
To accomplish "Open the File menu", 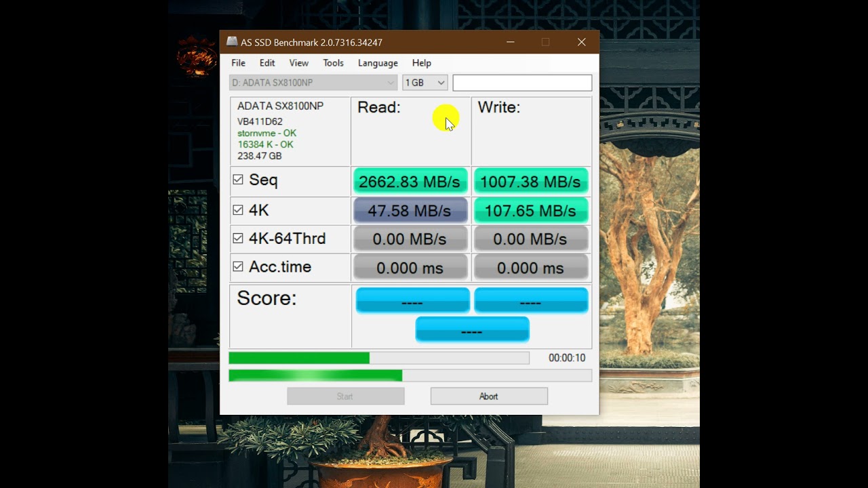I will tap(239, 63).
